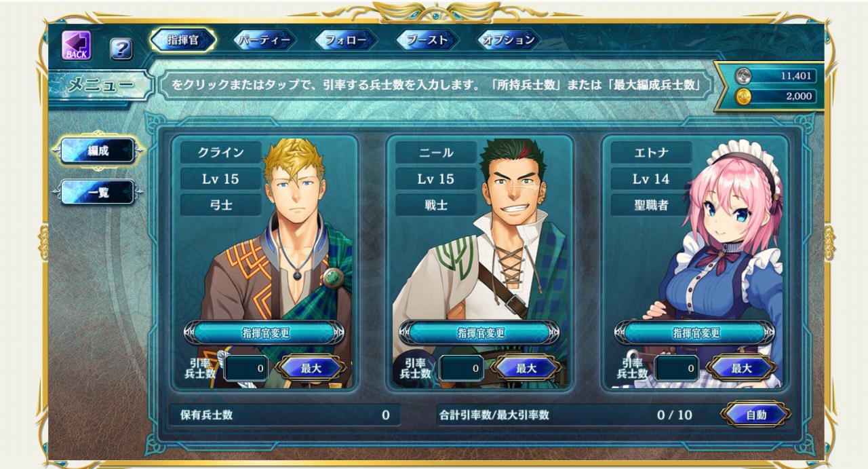Open 一覧 in the side menu
The height and width of the screenshot is (469, 868).
click(98, 193)
